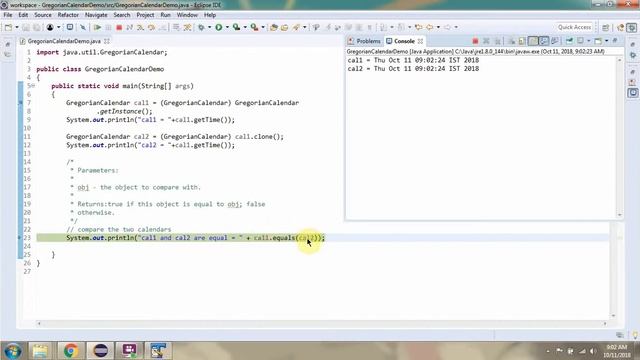
Task: Click the External Tools run icon
Action: coord(254,27)
